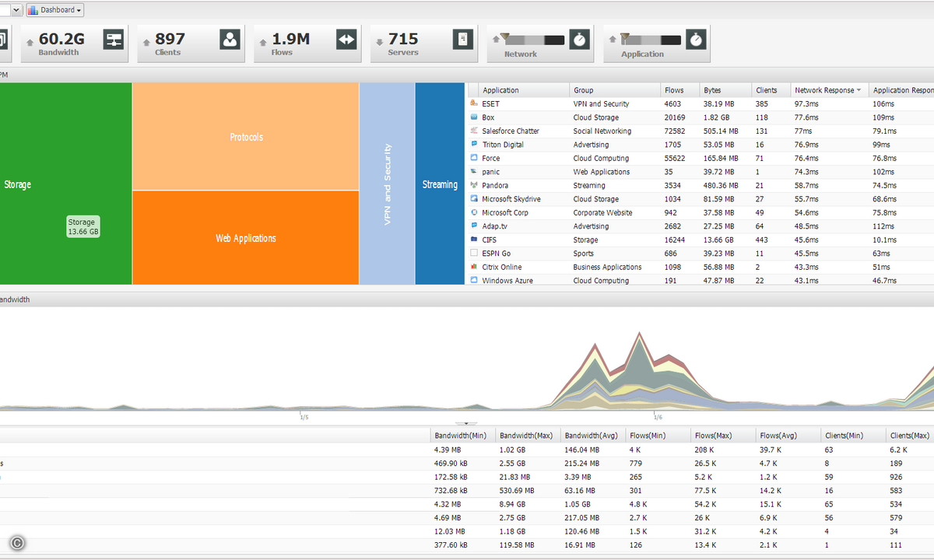Viewport: 934px width, 560px height.
Task: Click the Bandwidth(Min) column header
Action: [x=463, y=436]
